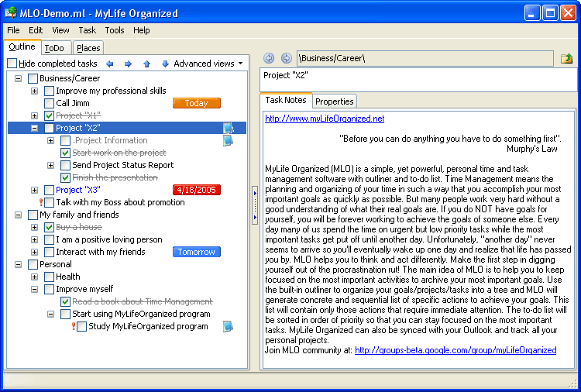Collapse the Business/Career branch

[x=18, y=78]
